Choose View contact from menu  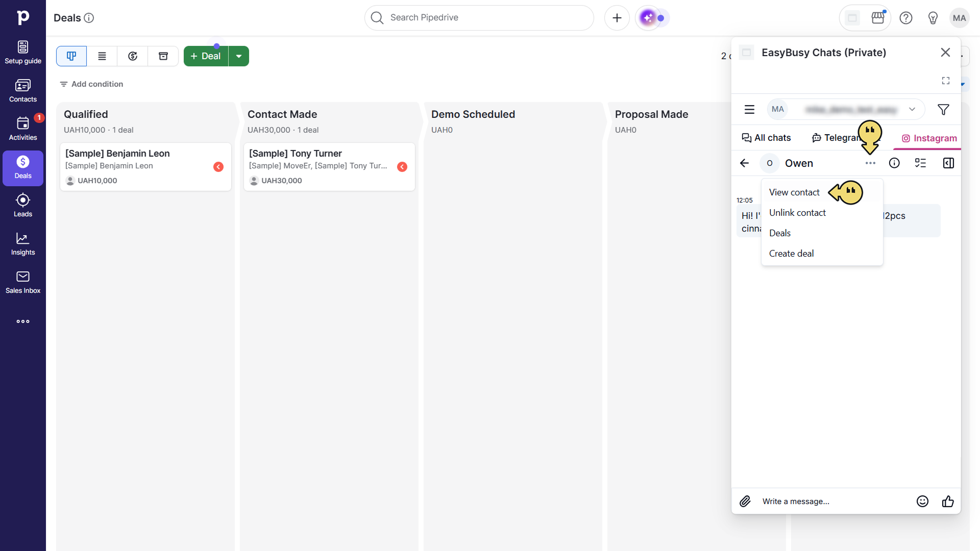[794, 192]
